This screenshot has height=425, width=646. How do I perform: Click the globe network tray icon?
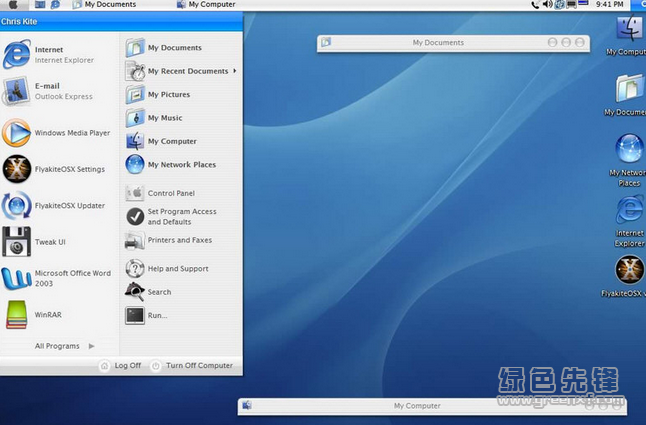click(559, 5)
